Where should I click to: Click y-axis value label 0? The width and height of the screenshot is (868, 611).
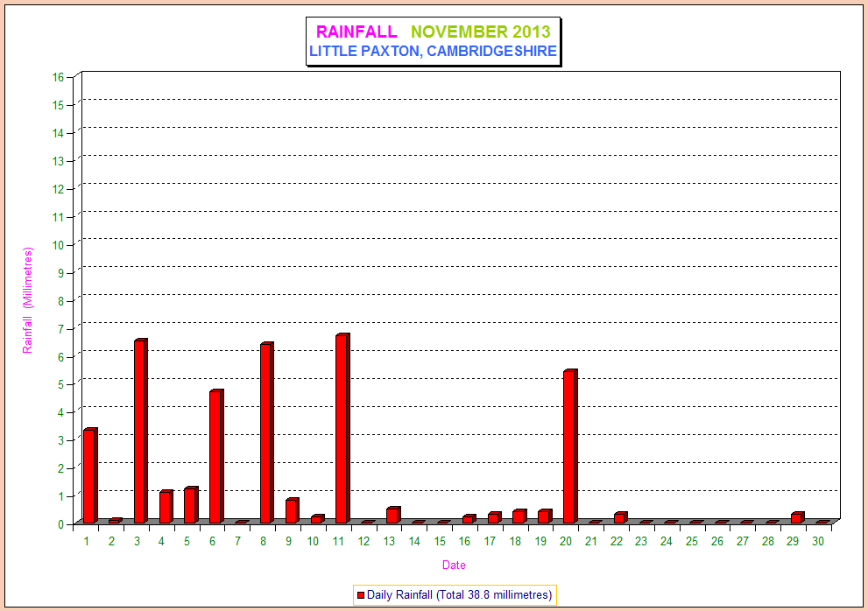pos(61,524)
